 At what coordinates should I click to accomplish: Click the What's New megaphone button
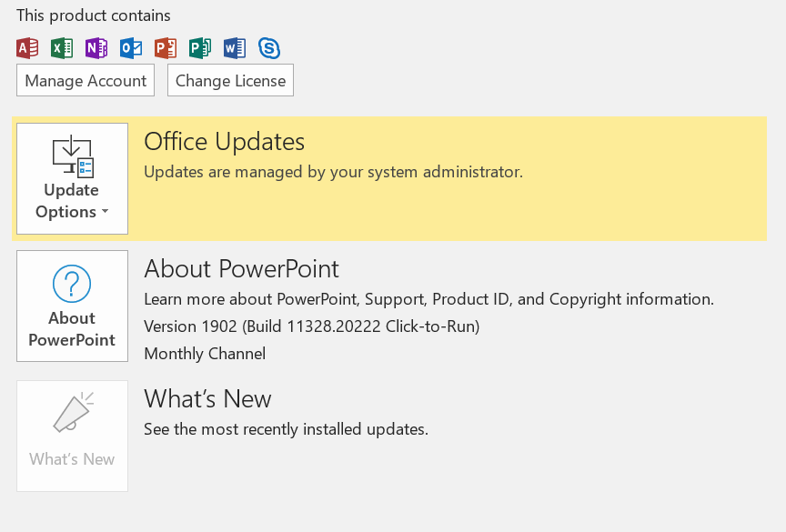(72, 436)
